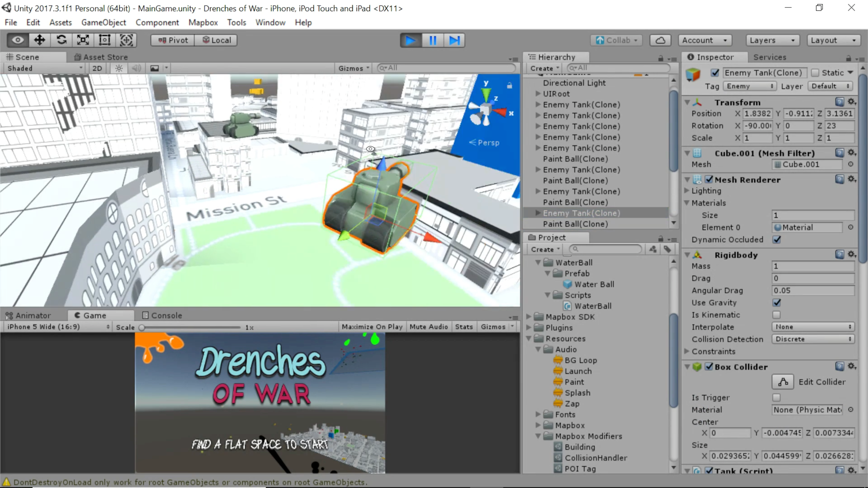Pause the running game
Screen dimensions: 868x488
[433, 40]
